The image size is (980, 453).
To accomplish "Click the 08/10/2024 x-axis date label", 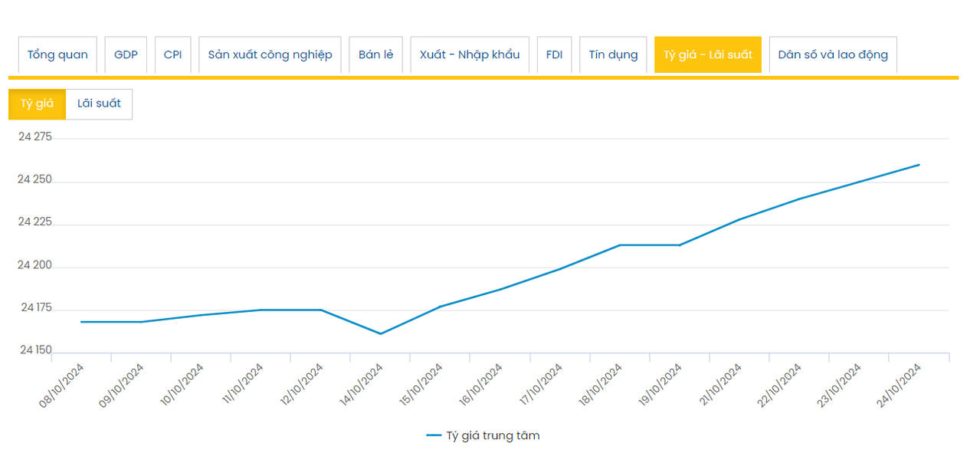I will [x=63, y=386].
